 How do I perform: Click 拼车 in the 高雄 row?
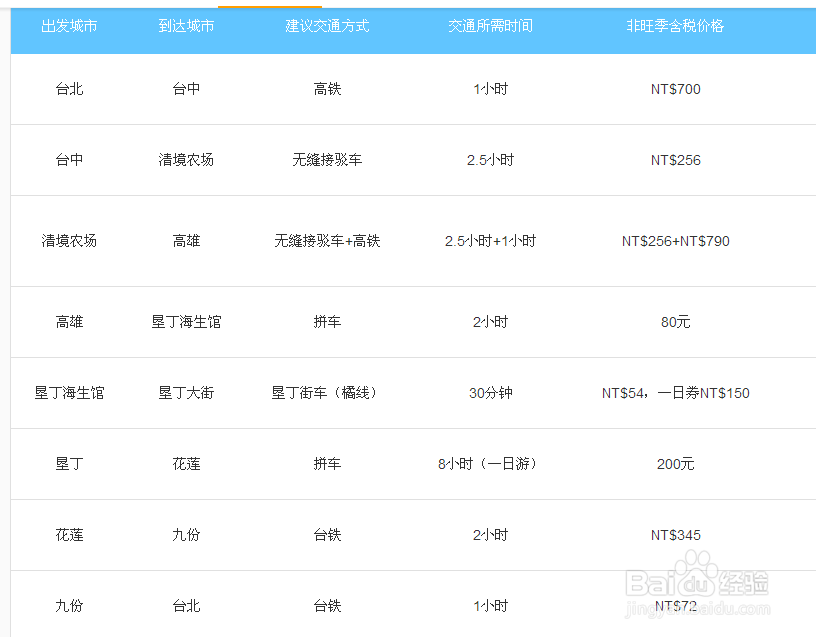[327, 322]
